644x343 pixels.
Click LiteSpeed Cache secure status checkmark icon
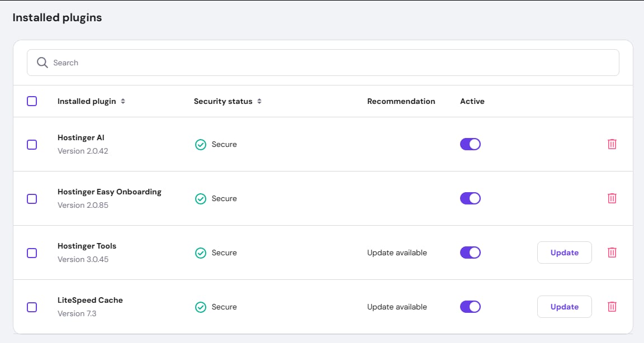[200, 307]
